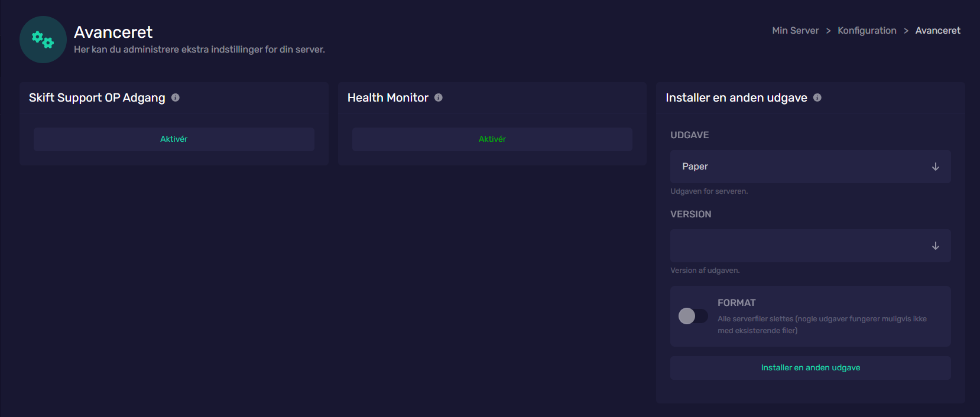Select Avanceret in the breadcrumb trail
Screen dimensions: 980x417
(x=937, y=31)
